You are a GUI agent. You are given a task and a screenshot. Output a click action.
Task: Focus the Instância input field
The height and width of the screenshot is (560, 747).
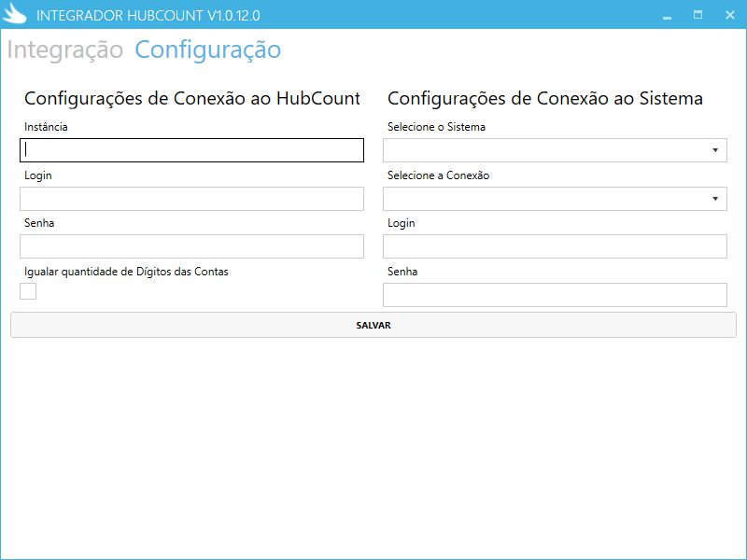coord(192,150)
